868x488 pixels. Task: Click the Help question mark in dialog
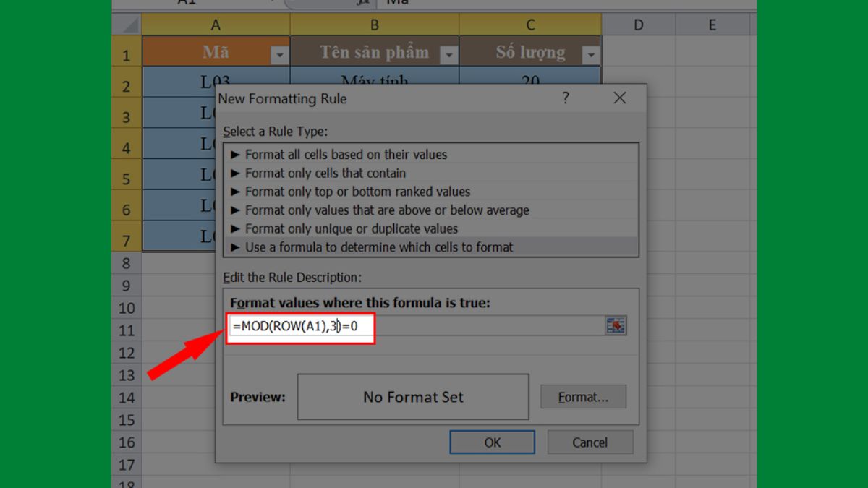(566, 98)
